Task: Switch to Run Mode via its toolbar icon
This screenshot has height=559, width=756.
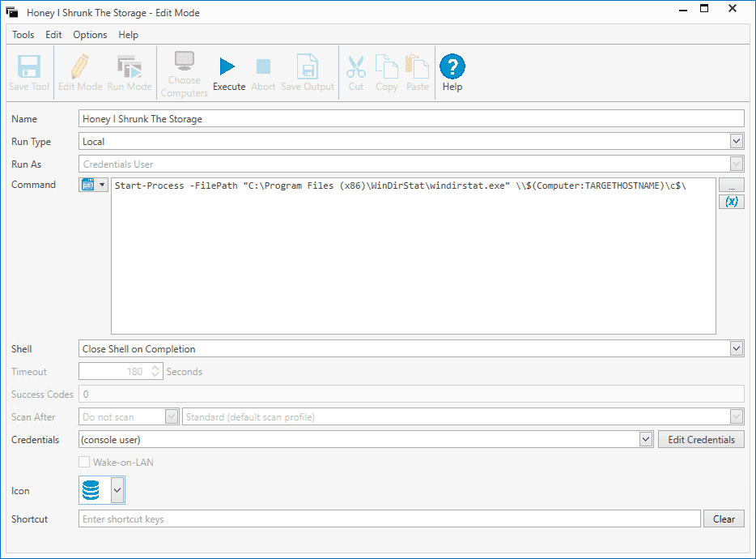Action: pyautogui.click(x=129, y=66)
